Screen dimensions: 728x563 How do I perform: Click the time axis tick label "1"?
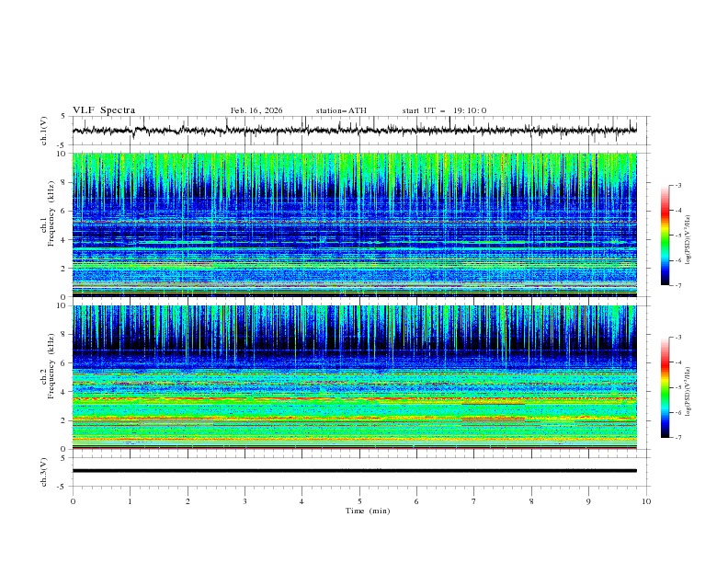point(130,501)
